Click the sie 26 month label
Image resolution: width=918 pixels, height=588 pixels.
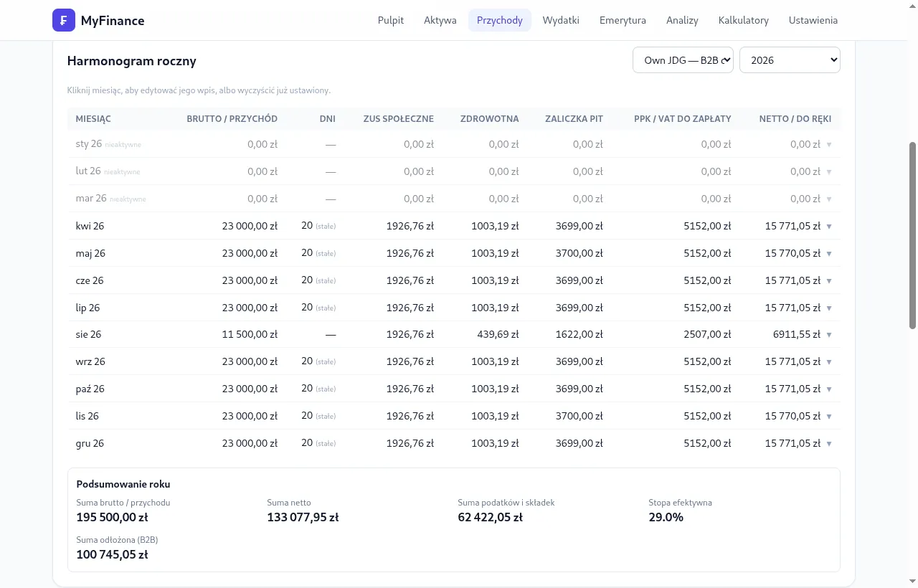88,334
